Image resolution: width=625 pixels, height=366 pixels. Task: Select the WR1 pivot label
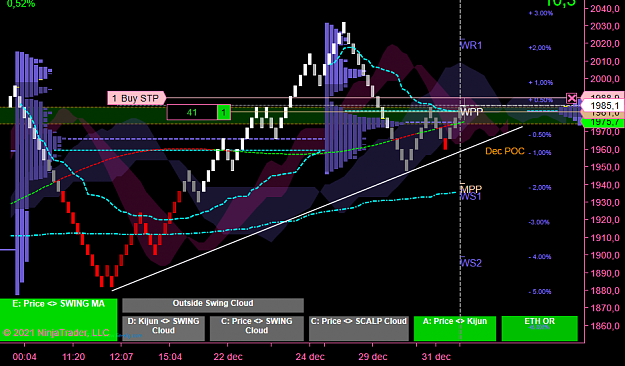click(471, 45)
